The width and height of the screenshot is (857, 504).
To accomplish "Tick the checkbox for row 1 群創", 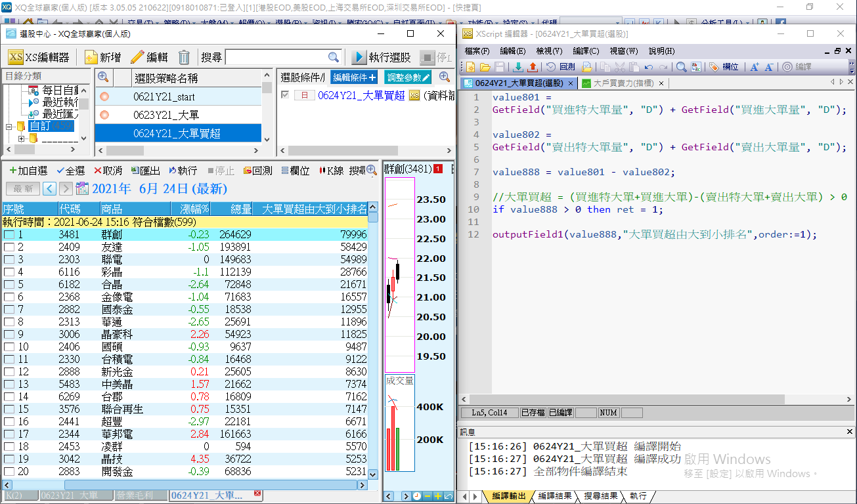I will pyautogui.click(x=9, y=234).
